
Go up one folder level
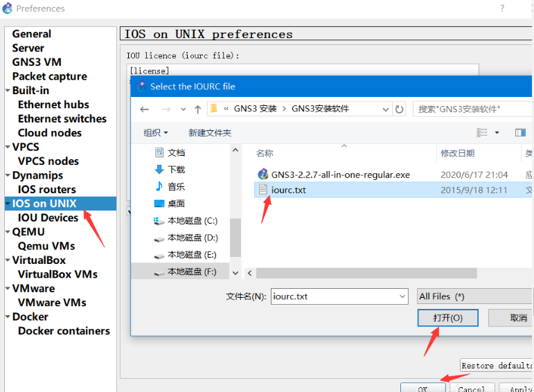point(197,109)
